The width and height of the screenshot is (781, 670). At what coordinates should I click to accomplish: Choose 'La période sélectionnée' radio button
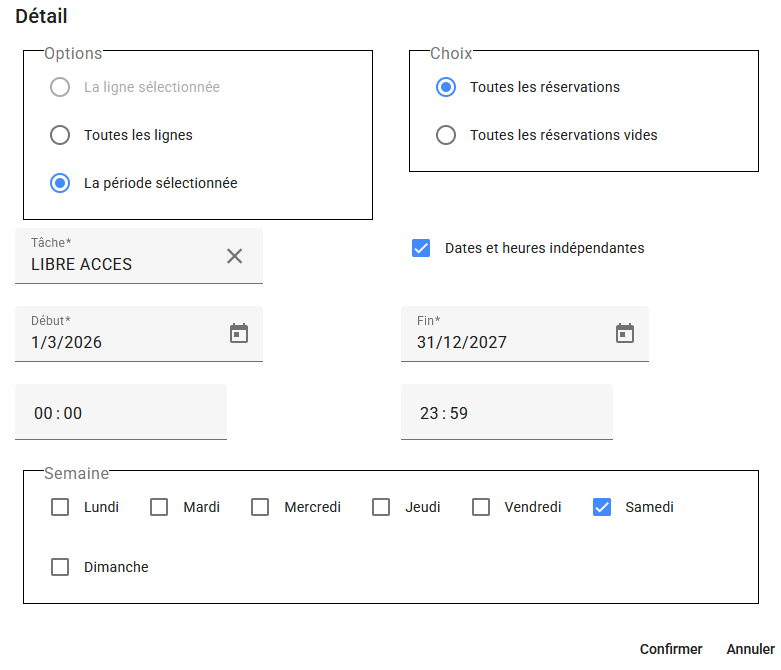60,183
